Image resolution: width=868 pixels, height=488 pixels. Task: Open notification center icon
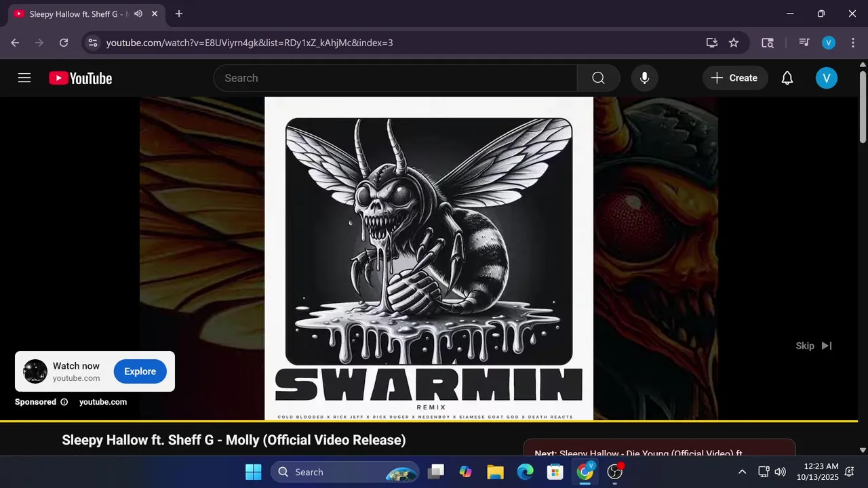click(x=849, y=472)
